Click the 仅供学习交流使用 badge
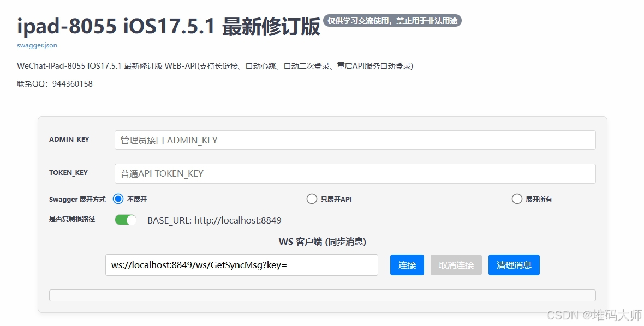 pyautogui.click(x=392, y=21)
